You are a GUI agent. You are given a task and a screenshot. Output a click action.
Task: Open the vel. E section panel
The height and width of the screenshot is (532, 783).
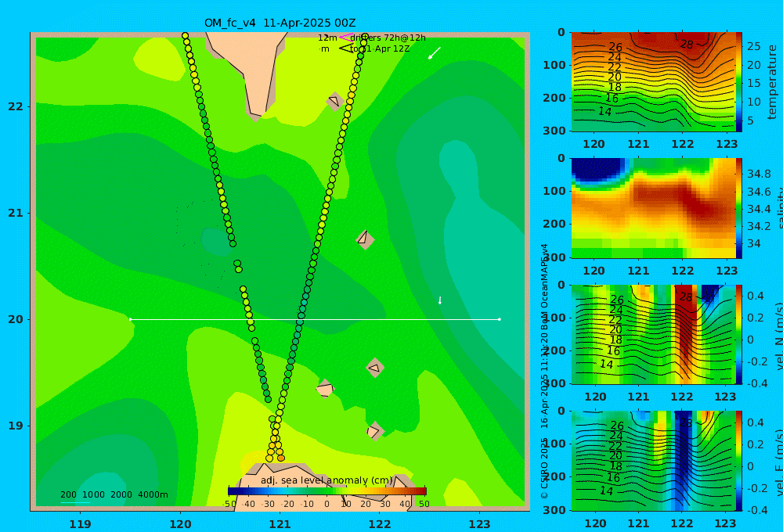click(x=653, y=461)
